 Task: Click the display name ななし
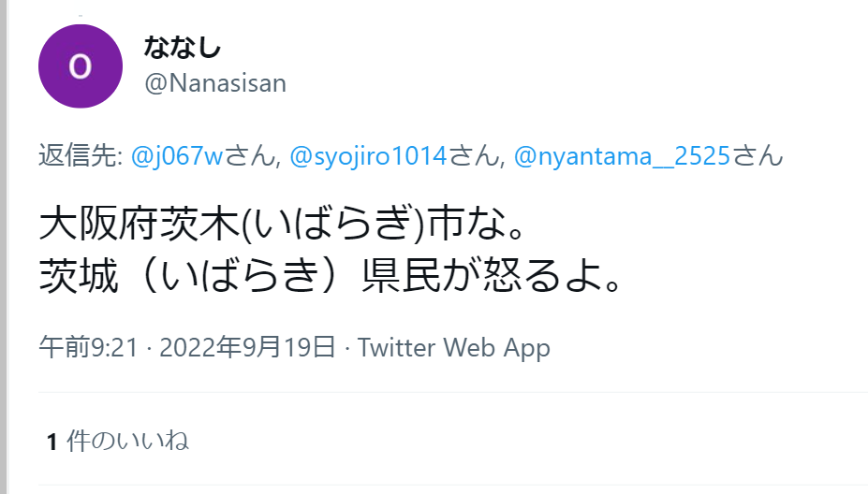pos(183,47)
